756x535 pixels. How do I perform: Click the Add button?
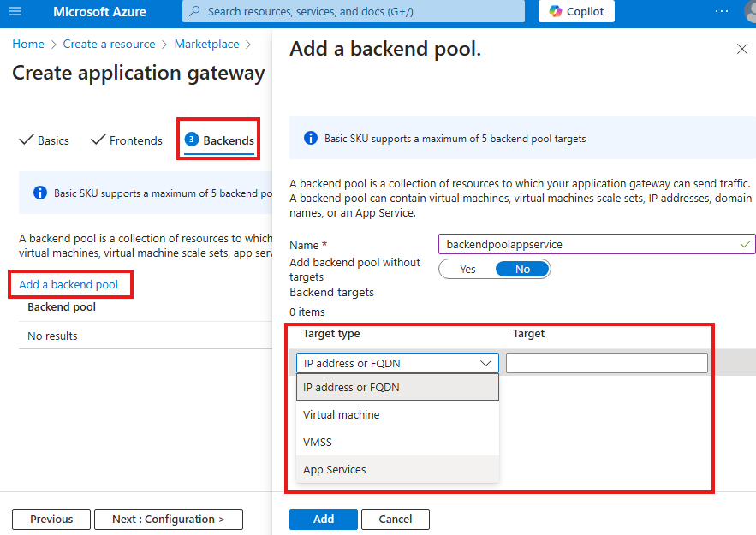tap(324, 519)
